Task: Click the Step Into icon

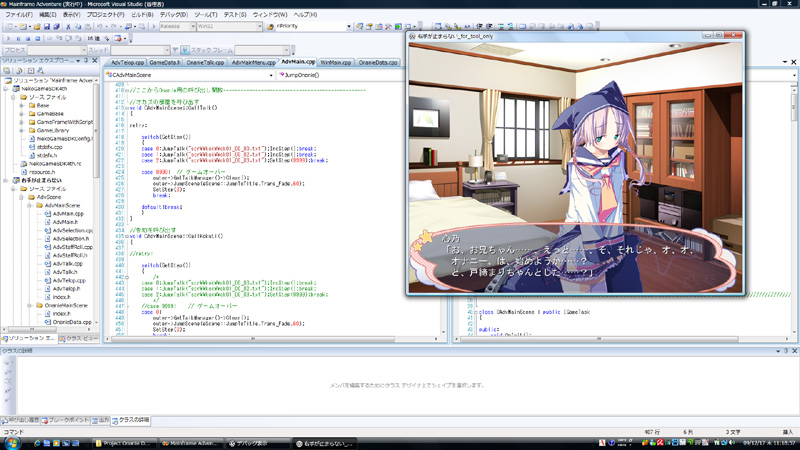Action: point(59,38)
